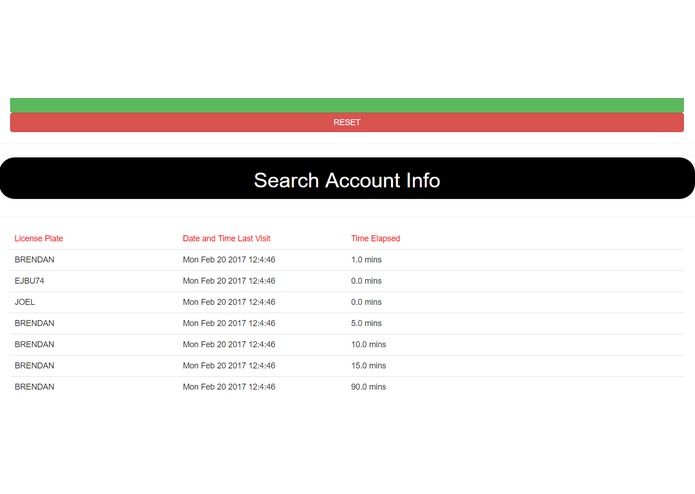The height and width of the screenshot is (494, 695).
Task: Select the JOEL license plate
Action: click(x=24, y=302)
